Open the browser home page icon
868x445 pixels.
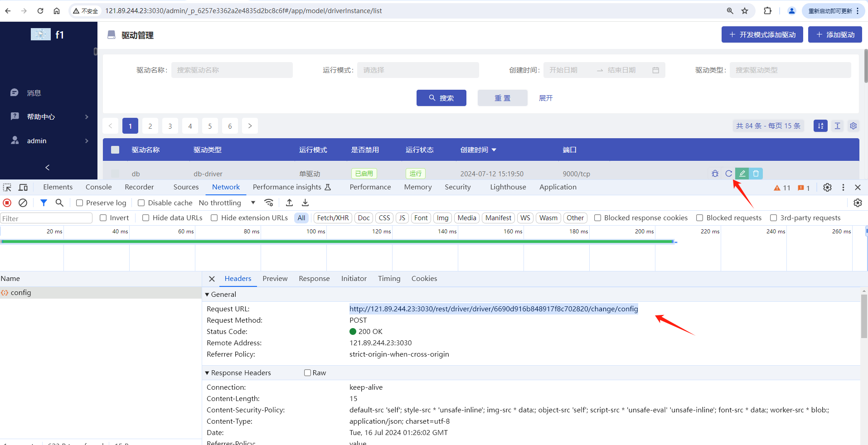pyautogui.click(x=57, y=11)
